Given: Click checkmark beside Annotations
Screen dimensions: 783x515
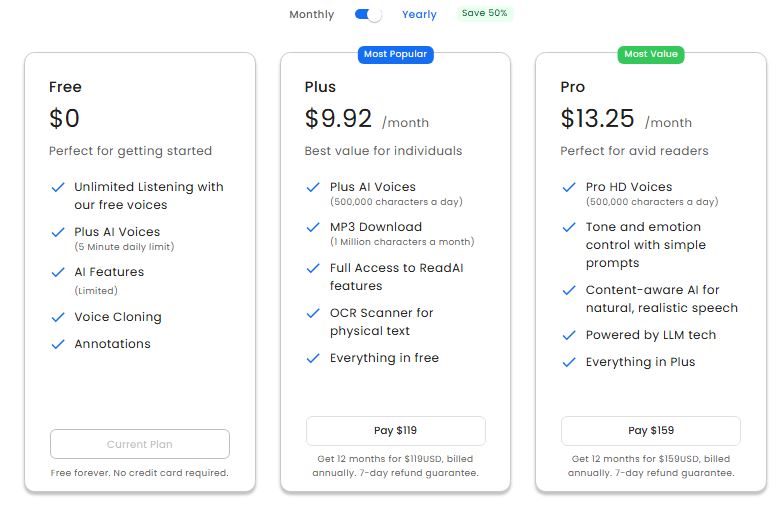Looking at the screenshot, I should tap(56, 344).
